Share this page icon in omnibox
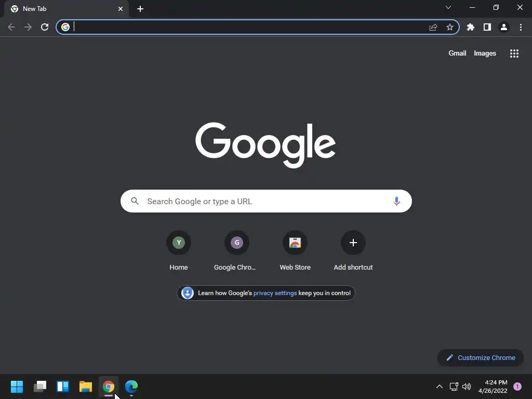532x399 pixels. pyautogui.click(x=433, y=27)
